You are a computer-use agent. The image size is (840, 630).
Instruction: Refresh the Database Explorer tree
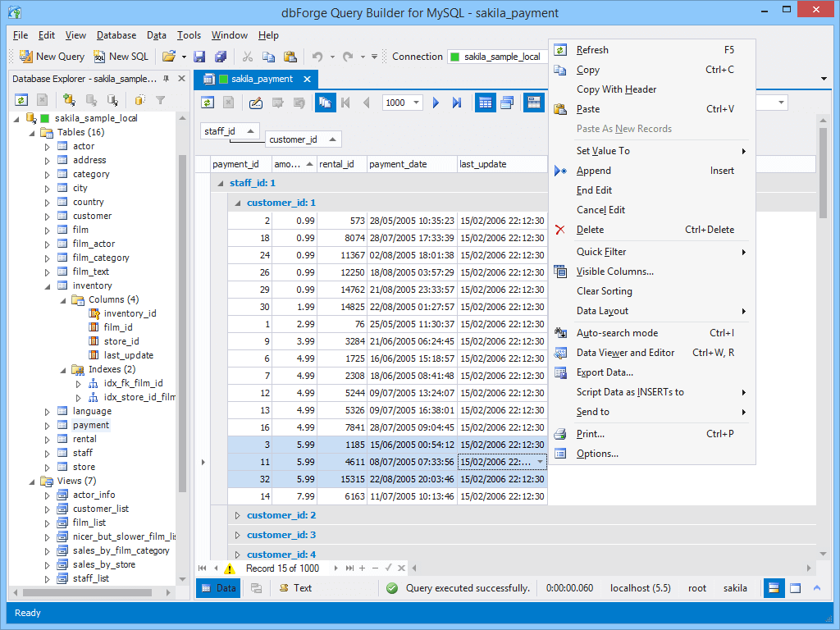click(x=21, y=99)
